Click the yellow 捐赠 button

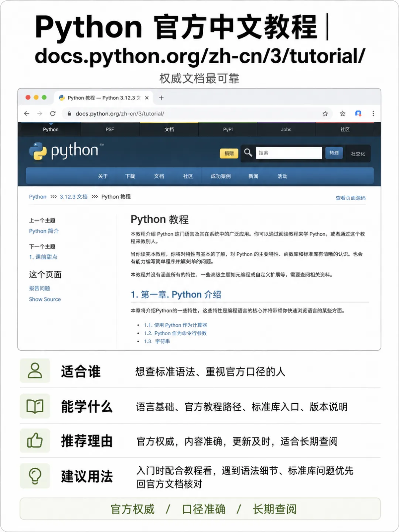tap(229, 153)
